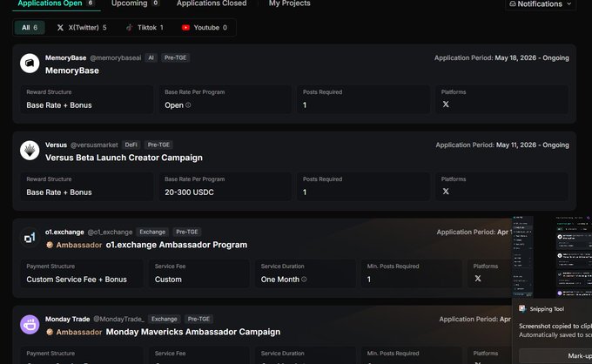Click MemoryBase application period May 18 text
This screenshot has height=364, width=592.
[501, 58]
